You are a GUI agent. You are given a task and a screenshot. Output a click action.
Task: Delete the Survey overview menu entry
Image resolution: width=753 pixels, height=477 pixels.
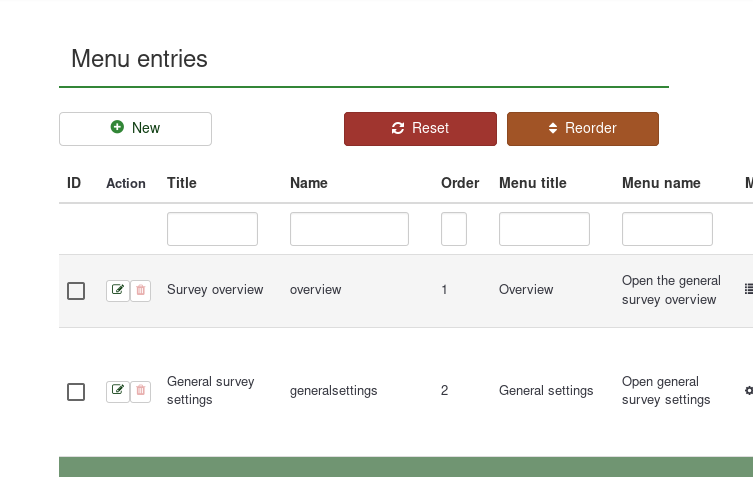point(141,291)
